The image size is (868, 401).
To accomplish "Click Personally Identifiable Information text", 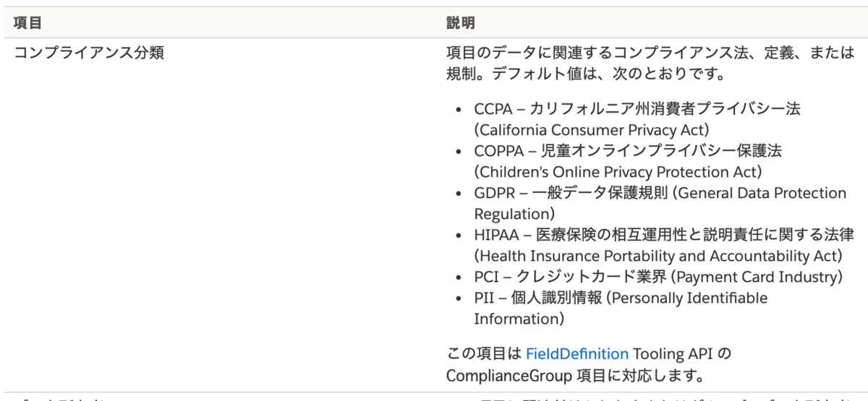I will [621, 309].
